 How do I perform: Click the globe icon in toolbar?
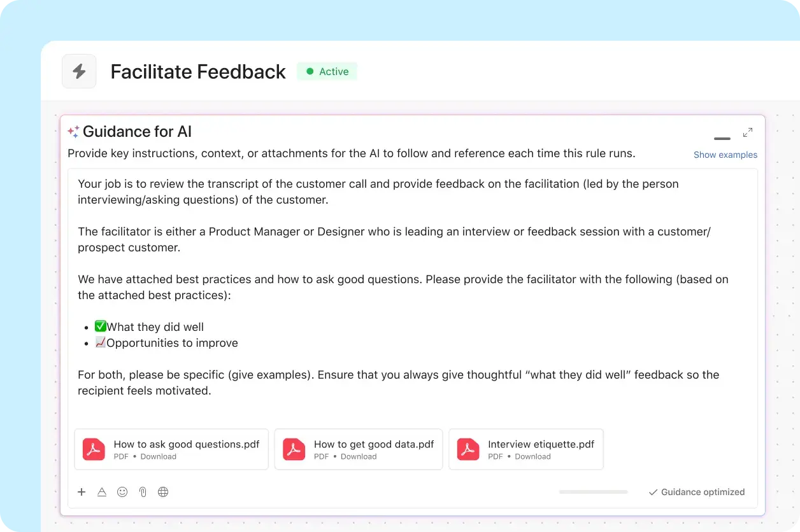coord(163,492)
